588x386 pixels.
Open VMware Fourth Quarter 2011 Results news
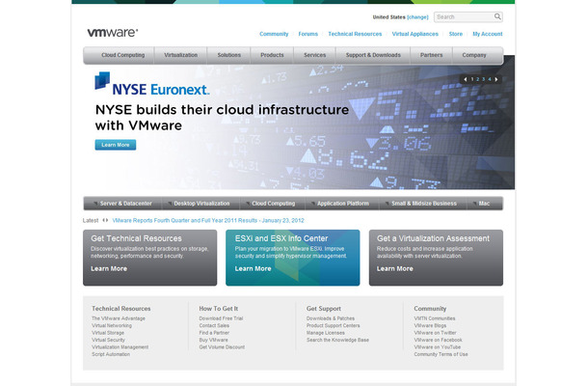pyautogui.click(x=208, y=220)
